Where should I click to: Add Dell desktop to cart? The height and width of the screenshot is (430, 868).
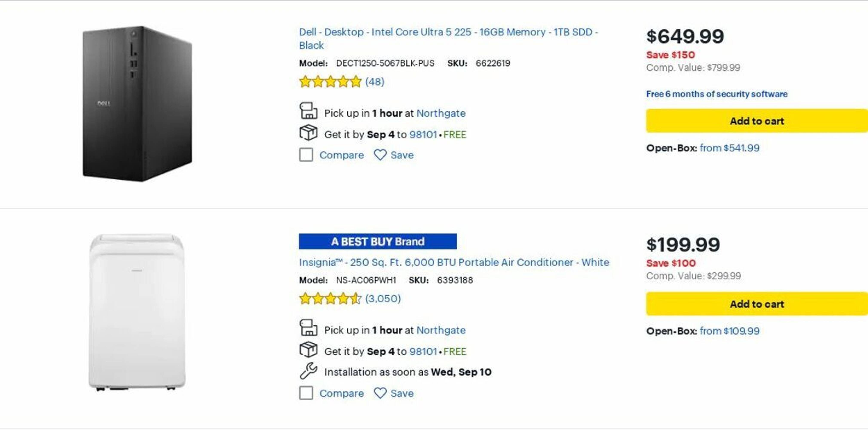pyautogui.click(x=756, y=121)
